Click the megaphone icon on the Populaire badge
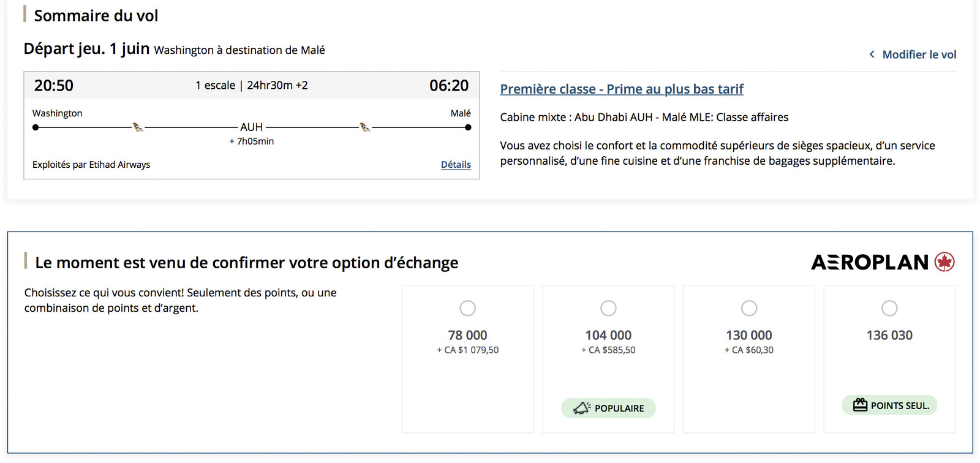 point(581,408)
